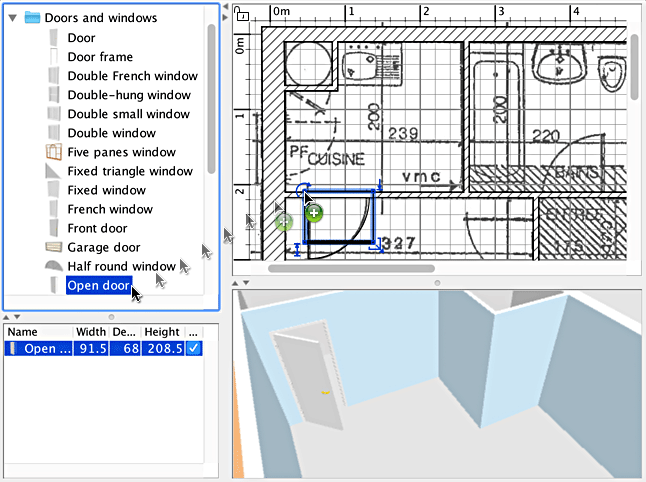
Task: Select the Fixed triangle window icon
Action: [54, 171]
